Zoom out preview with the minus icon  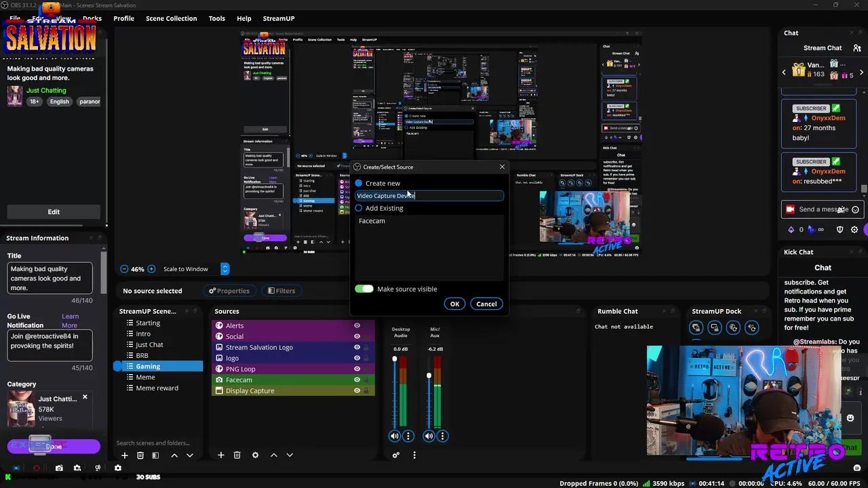(124, 269)
